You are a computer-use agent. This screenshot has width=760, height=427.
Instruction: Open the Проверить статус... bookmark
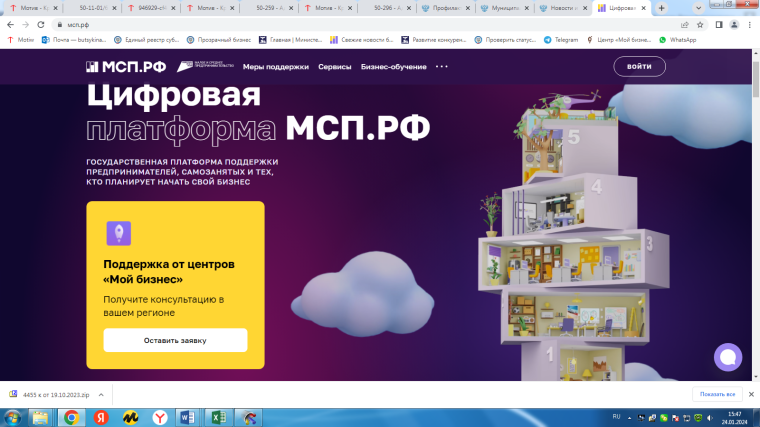505,40
